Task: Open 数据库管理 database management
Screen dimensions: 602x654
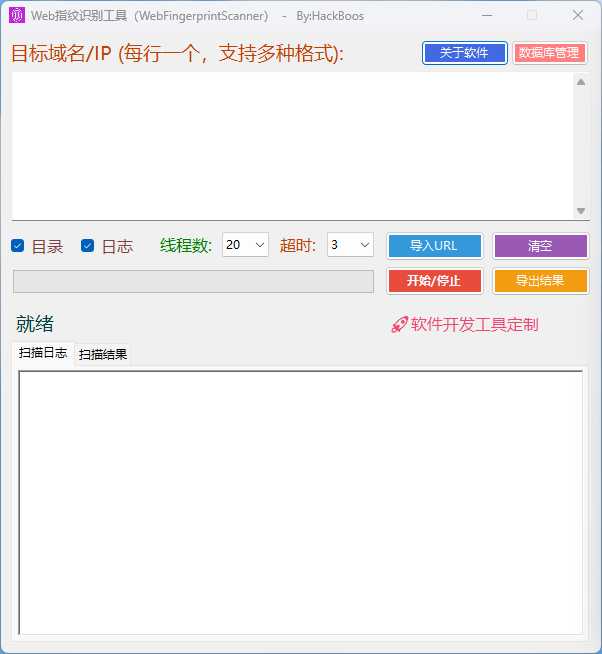Action: [x=549, y=53]
